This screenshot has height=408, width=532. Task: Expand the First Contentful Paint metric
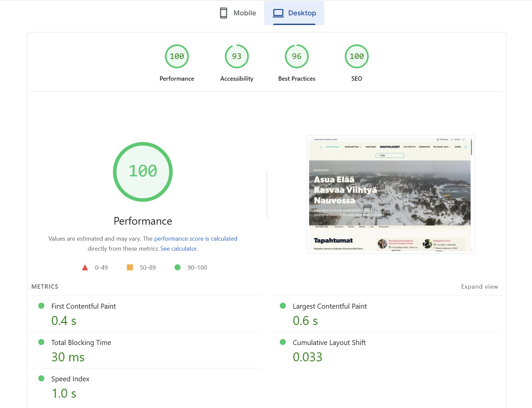tap(83, 306)
